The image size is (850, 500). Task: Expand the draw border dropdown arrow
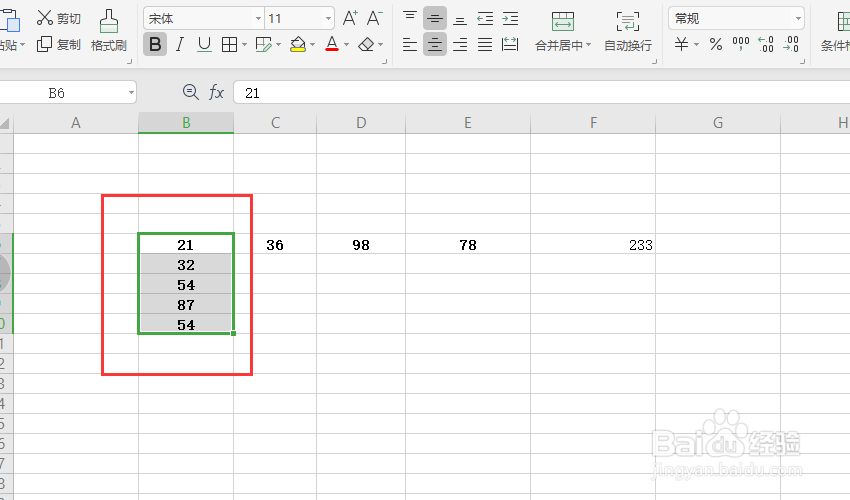point(279,45)
